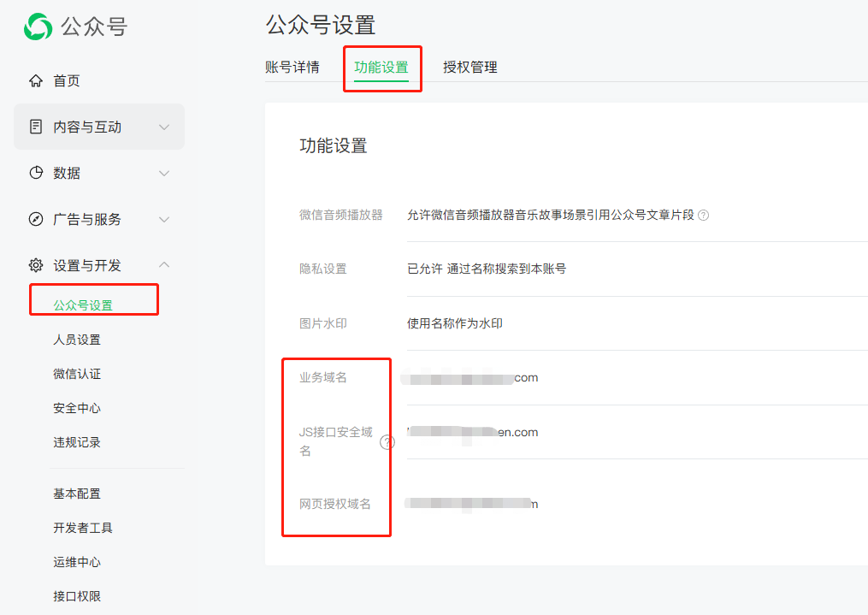Go to 微信认证 page
The width and height of the screenshot is (868, 615).
(x=77, y=374)
